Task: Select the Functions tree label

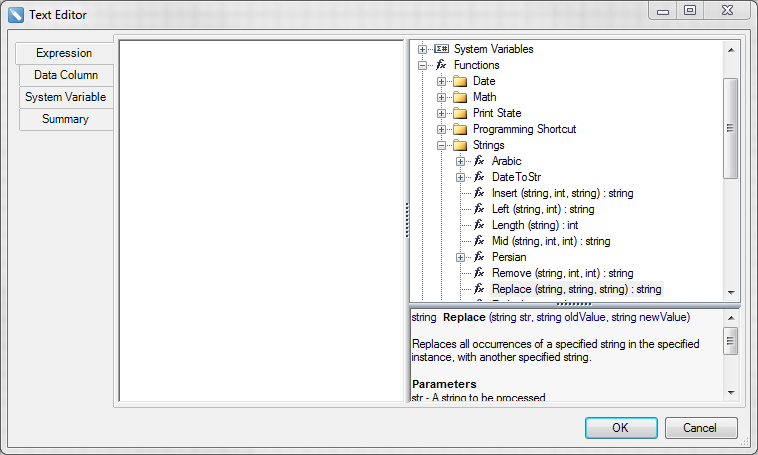Action: (476, 65)
